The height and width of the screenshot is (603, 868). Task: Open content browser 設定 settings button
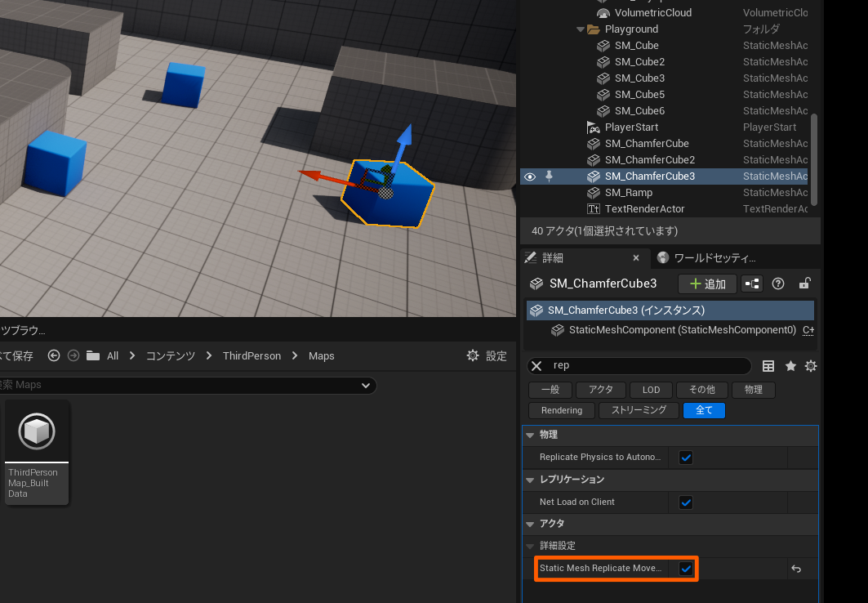pyautogui.click(x=487, y=355)
